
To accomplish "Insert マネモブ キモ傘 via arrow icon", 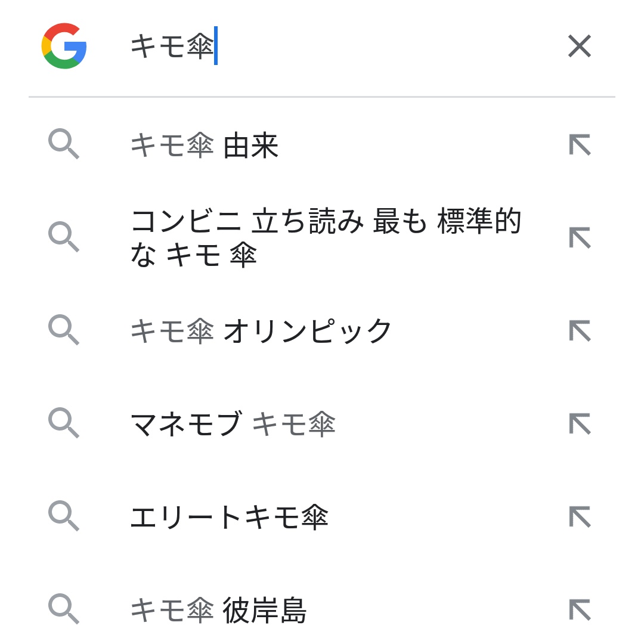I will (580, 423).
